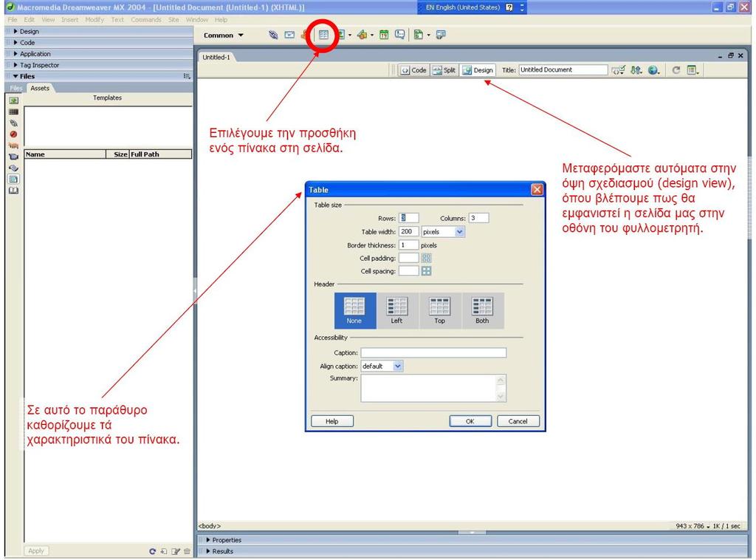
Task: Expand the Results panel
Action: tap(220, 551)
